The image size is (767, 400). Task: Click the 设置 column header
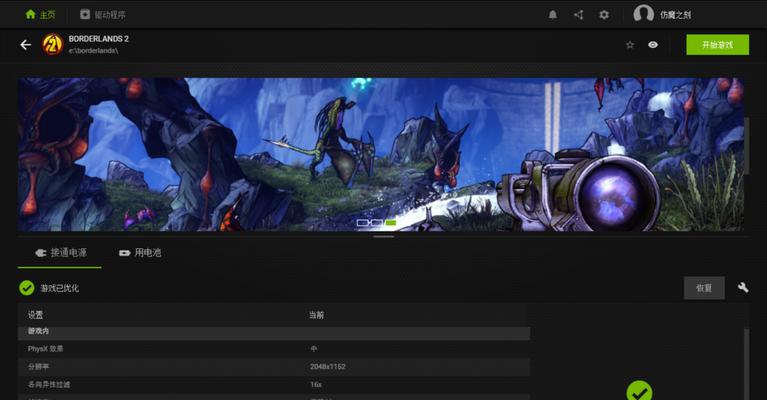pos(35,315)
